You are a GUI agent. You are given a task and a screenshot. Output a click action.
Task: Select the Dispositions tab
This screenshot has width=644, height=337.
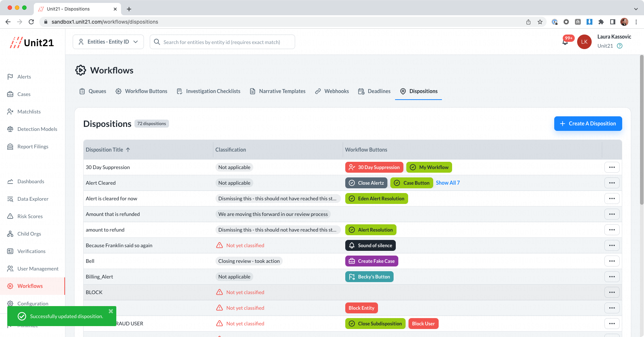pyautogui.click(x=419, y=91)
